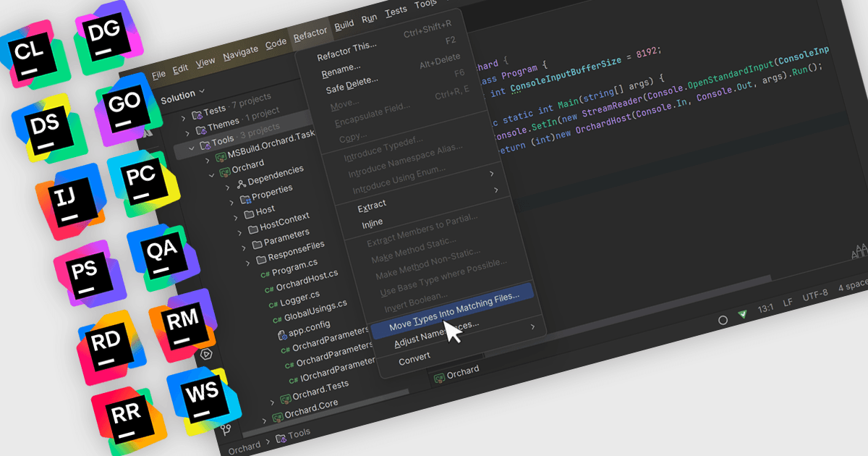Select the Parameters folder in tree
868x456 pixels.
[x=286, y=237]
